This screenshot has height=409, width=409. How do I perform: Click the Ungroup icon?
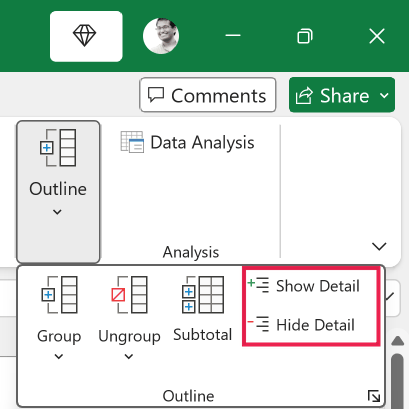(129, 295)
